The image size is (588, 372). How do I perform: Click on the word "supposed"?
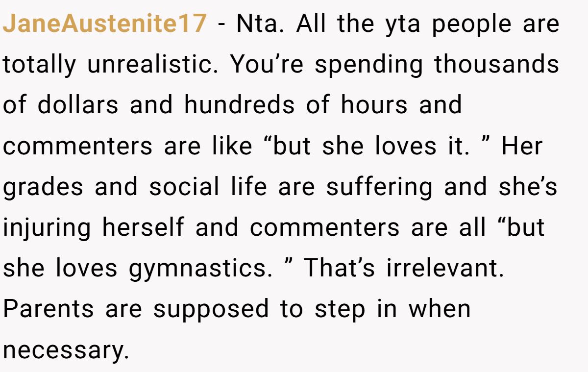pos(211,309)
